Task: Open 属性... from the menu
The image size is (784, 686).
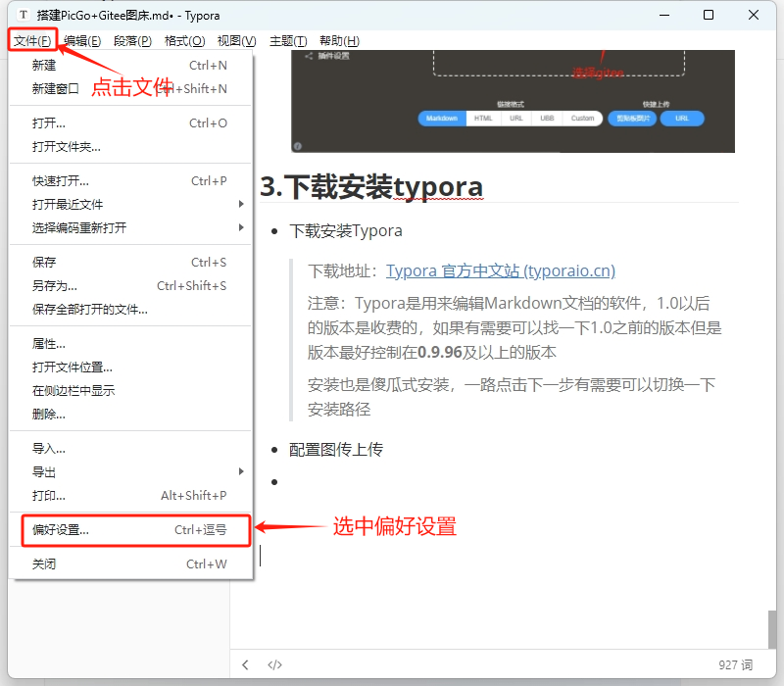Action: coord(130,344)
